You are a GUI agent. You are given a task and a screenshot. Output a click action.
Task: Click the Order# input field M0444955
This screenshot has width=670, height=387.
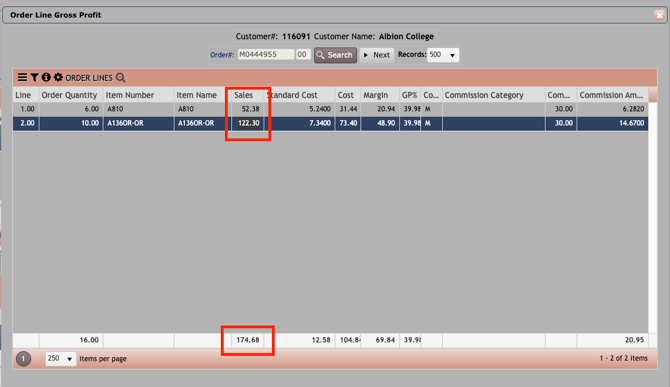tap(266, 54)
